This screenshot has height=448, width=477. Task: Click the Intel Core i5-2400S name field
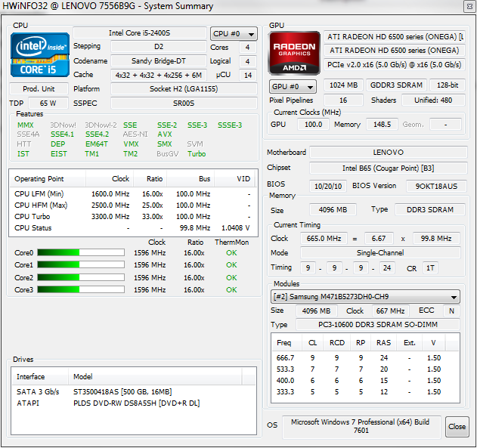tap(139, 33)
